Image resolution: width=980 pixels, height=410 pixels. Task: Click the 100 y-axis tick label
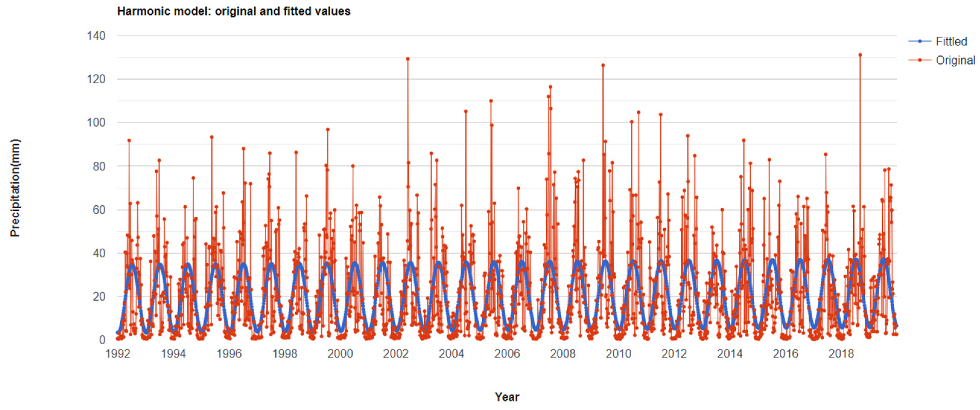click(x=96, y=122)
